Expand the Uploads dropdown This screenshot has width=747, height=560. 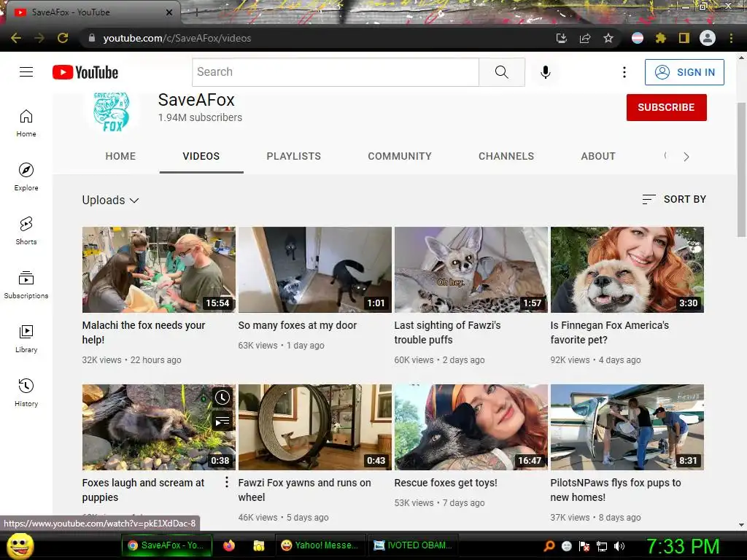tap(111, 200)
